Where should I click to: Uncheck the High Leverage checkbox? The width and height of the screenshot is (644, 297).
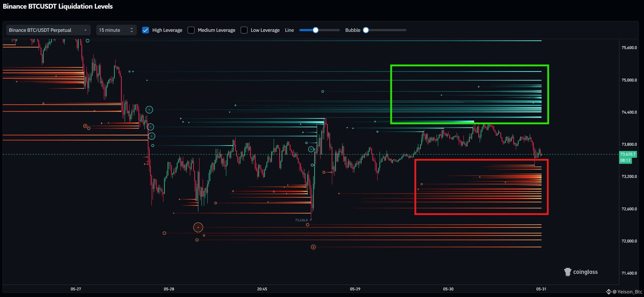pyautogui.click(x=146, y=30)
